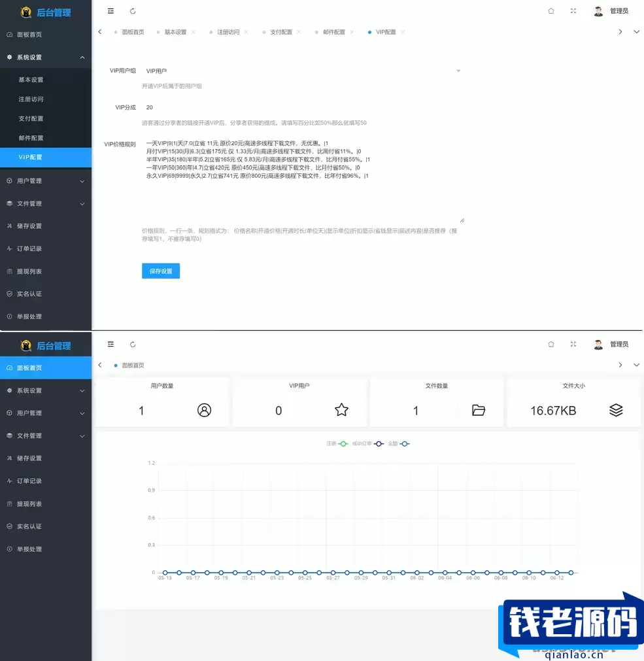Close the VIP配置 tab
644x661 pixels.
coord(403,32)
